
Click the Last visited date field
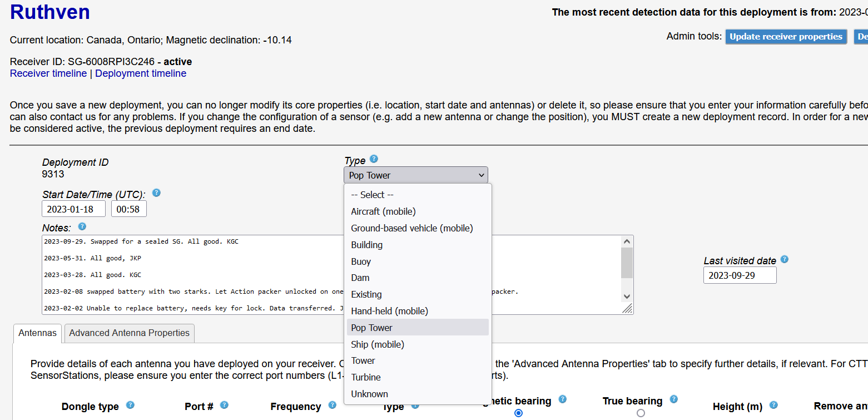(x=740, y=275)
